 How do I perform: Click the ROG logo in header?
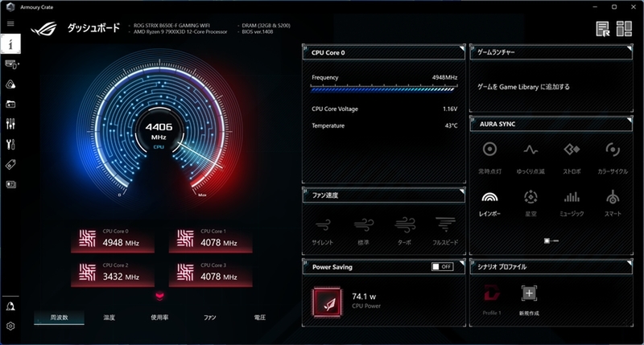click(44, 29)
